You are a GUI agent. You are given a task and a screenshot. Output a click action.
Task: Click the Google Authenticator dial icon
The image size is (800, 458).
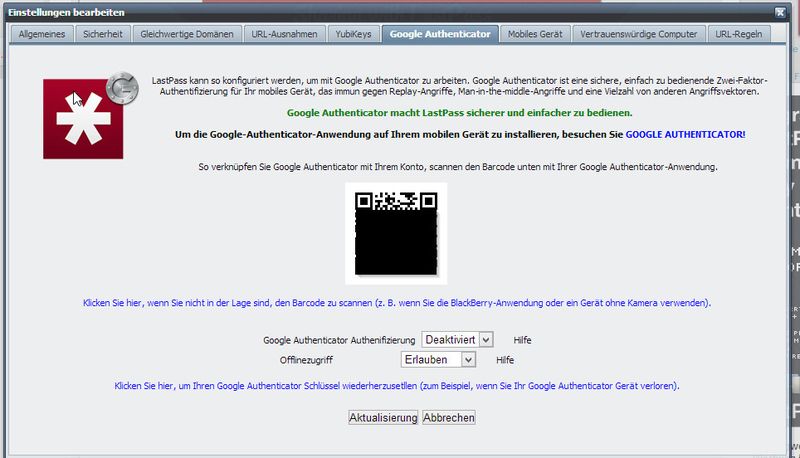(x=122, y=88)
